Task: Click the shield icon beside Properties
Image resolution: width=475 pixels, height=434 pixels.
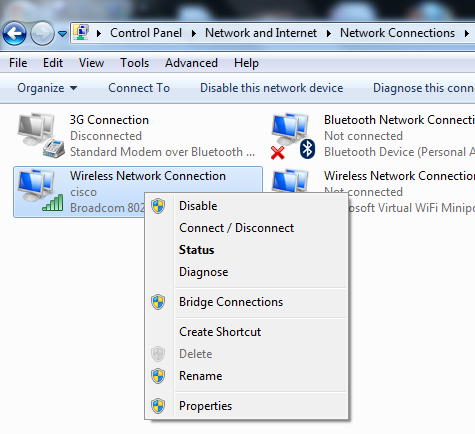Action: pos(158,406)
